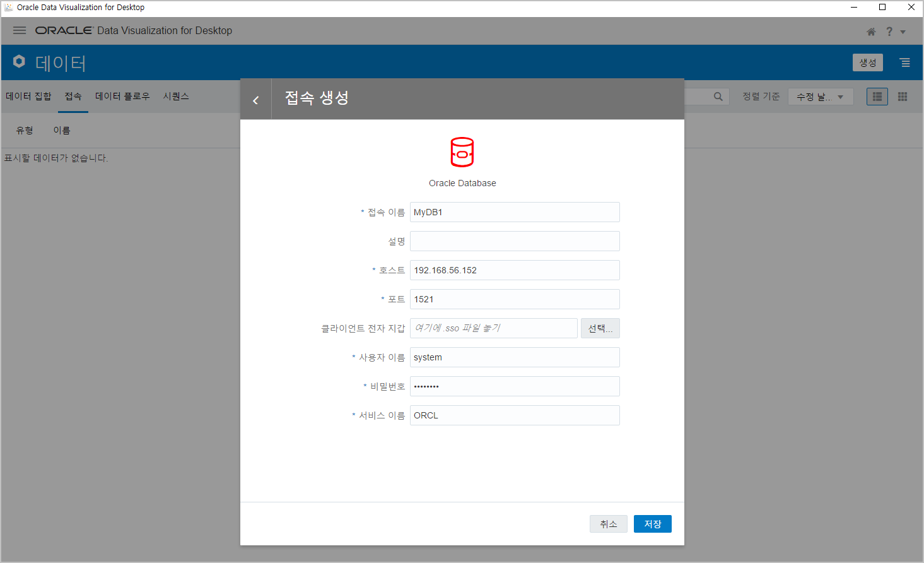Click the 사용자 이름 field with system
The height and width of the screenshot is (563, 924).
point(515,357)
